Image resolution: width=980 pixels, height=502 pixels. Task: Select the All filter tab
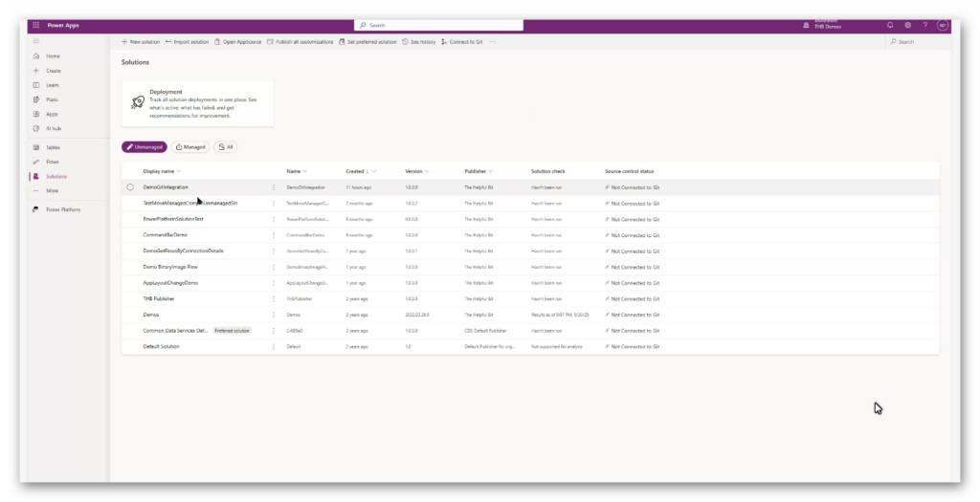pyautogui.click(x=226, y=147)
